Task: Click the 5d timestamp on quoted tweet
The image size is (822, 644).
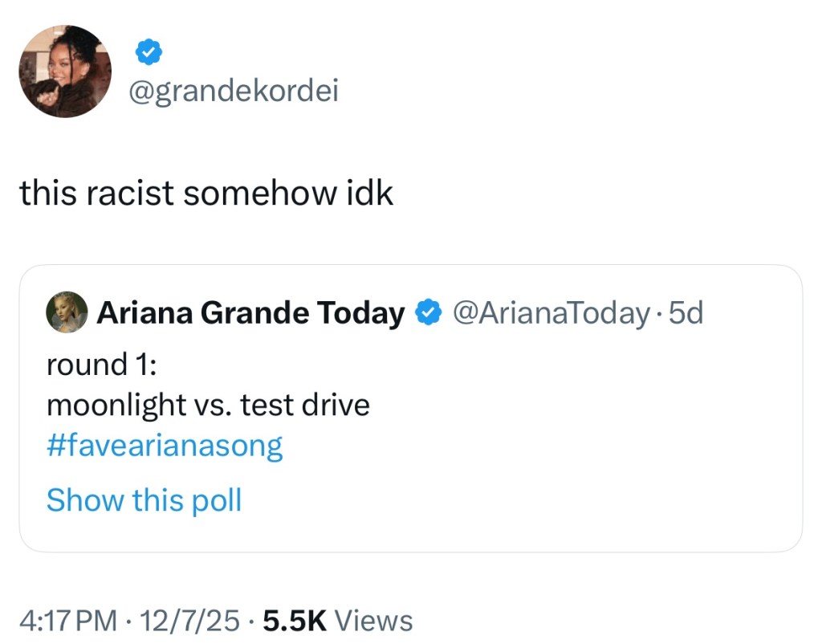Action: [686, 313]
